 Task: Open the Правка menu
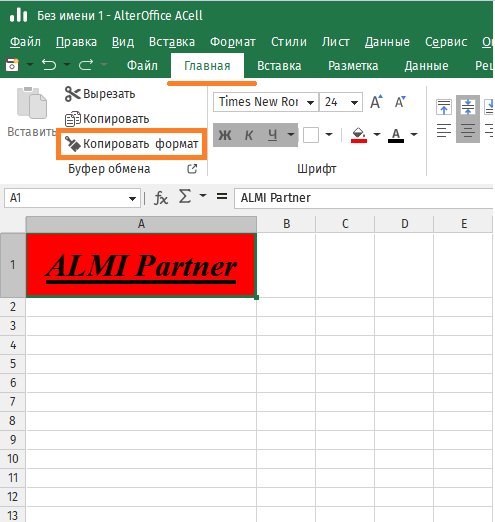(x=76, y=42)
